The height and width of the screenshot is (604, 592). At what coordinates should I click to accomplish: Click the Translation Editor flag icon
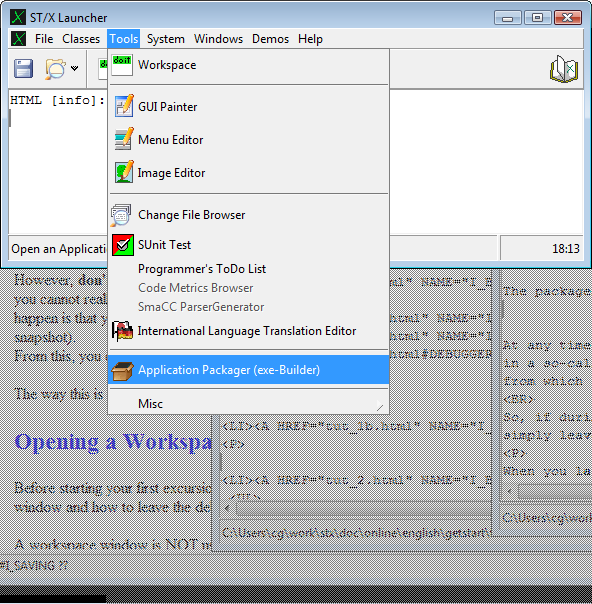click(122, 331)
